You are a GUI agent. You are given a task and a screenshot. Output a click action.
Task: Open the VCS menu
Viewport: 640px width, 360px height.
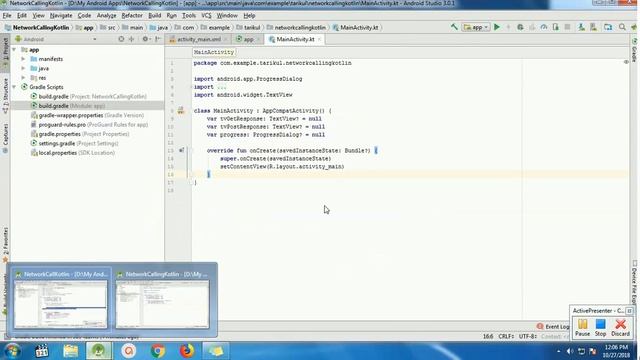(x=206, y=16)
